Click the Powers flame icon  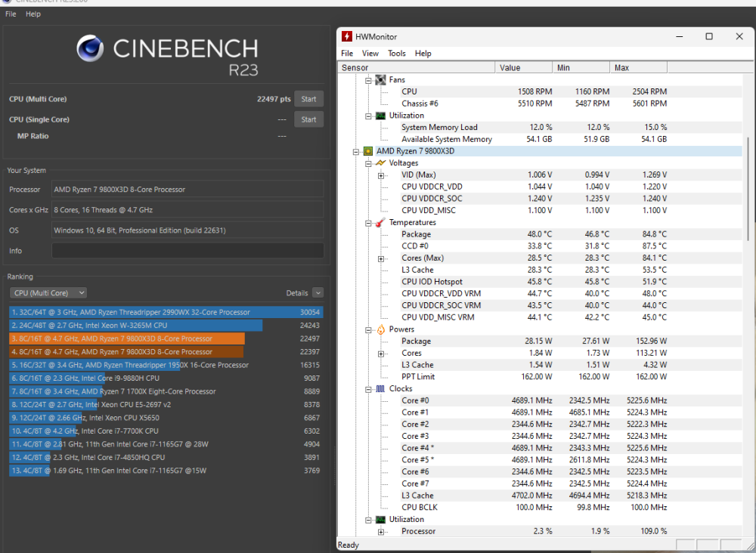(380, 329)
